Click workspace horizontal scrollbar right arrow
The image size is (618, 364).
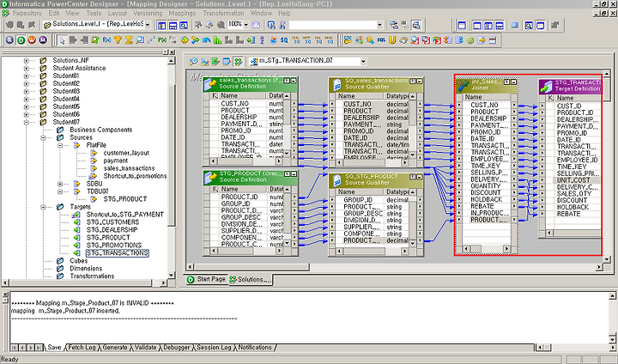[x=599, y=267]
